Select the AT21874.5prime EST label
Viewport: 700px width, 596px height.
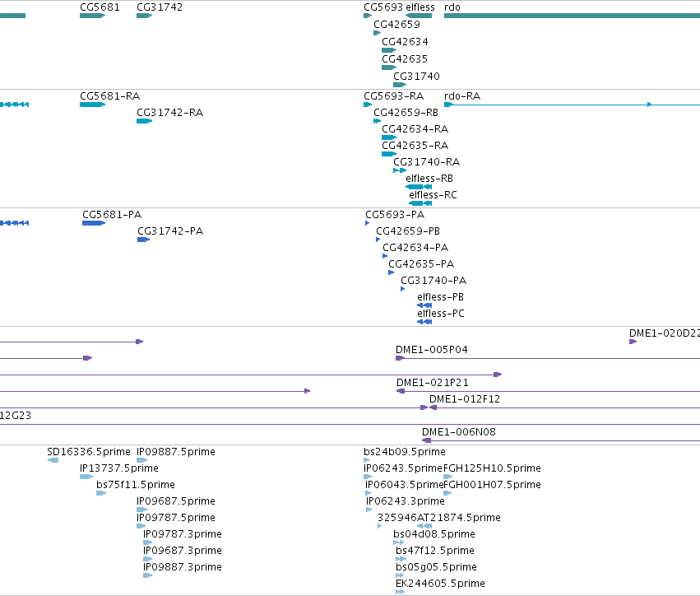pyautogui.click(x=458, y=519)
